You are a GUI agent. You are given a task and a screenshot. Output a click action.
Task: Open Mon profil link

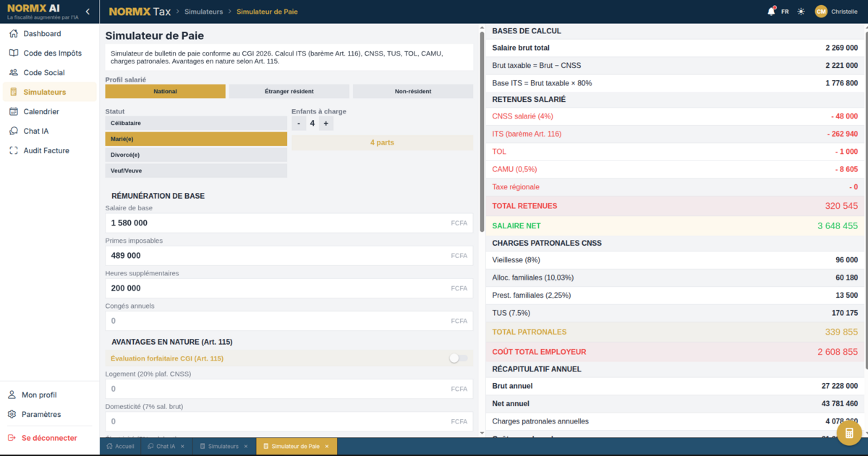39,395
